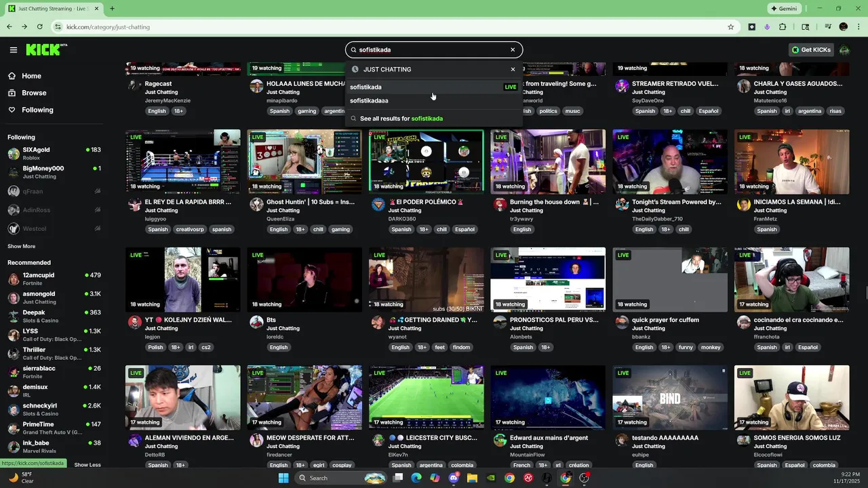
Task: Open a new browser tab
Action: tap(112, 9)
